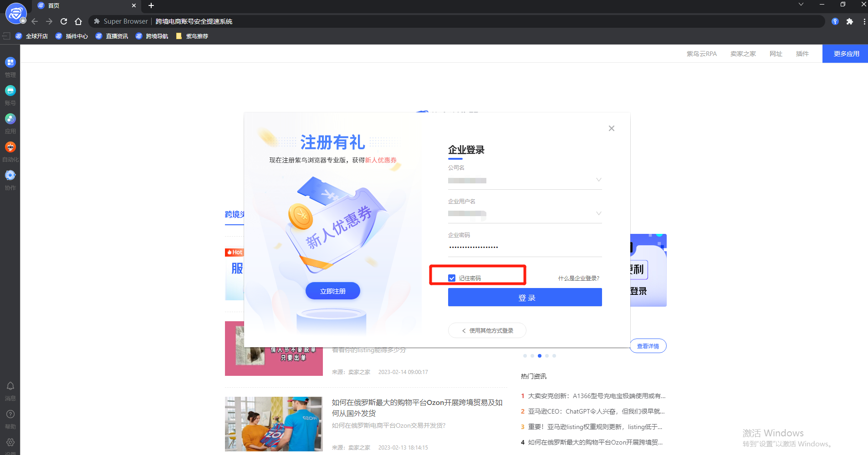Open the 插件中心 bookmark
The image size is (868, 455).
72,36
